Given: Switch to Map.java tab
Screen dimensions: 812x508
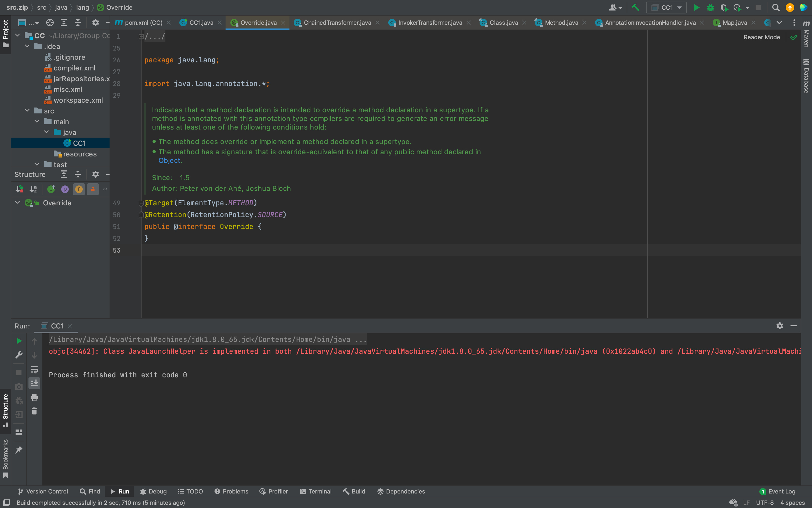Looking at the screenshot, I should point(734,23).
